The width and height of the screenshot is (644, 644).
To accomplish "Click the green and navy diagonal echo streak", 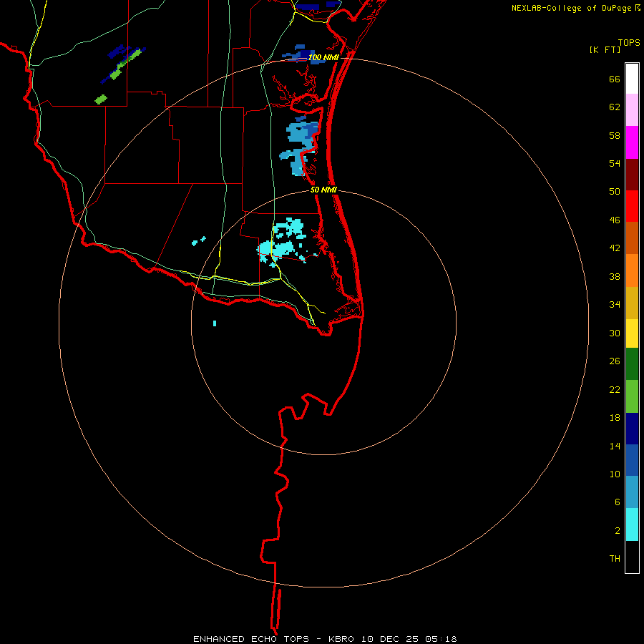I will click(x=123, y=64).
